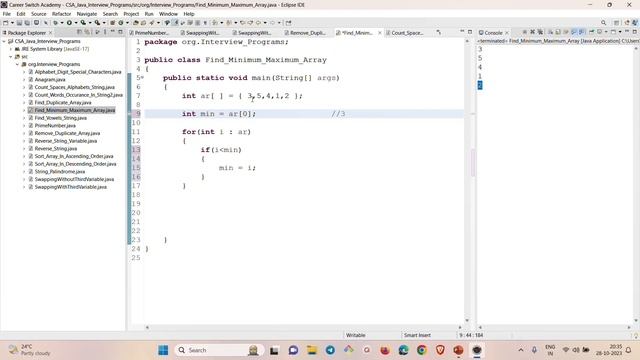Switch to the Java perspective icon
This screenshot has height=360, width=640.
tap(635, 23)
